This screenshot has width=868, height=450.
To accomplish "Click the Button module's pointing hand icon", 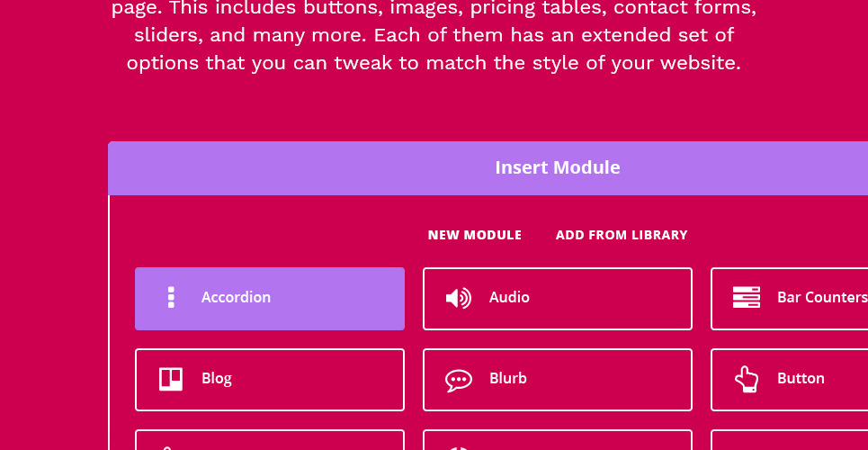I will (x=746, y=379).
